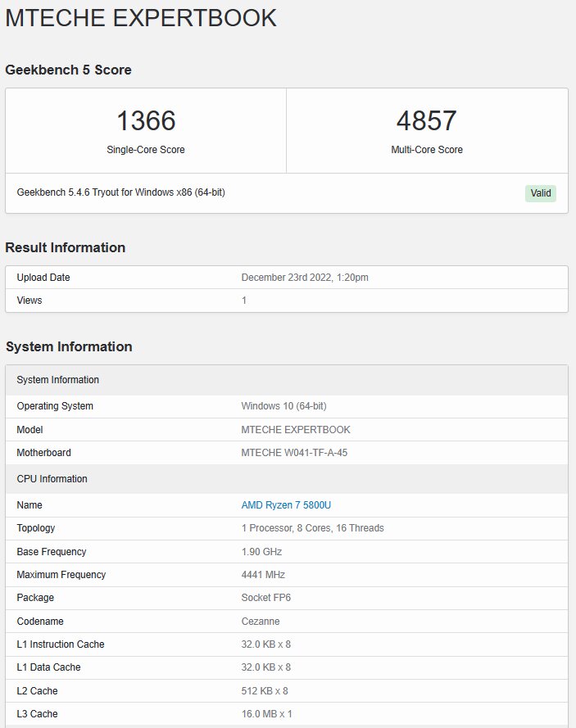Click the MTECHE EXPERTBOOK page title
576x728 pixels.
click(141, 18)
